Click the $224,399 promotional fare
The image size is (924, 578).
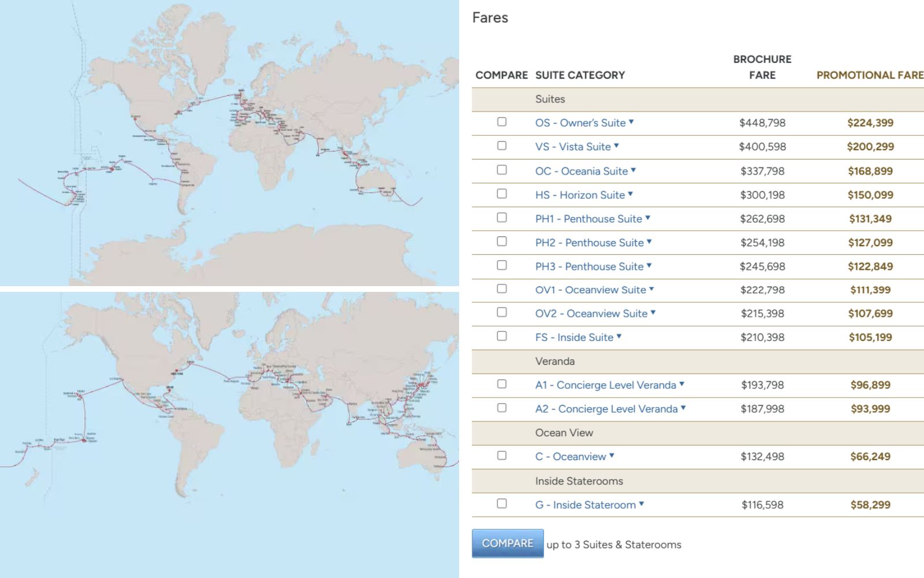coord(870,123)
